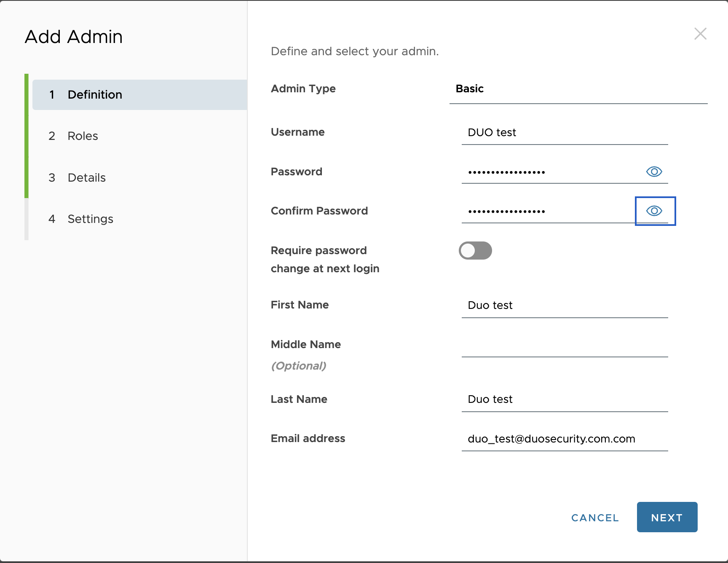Click the NEXT button
728x563 pixels.
(666, 517)
